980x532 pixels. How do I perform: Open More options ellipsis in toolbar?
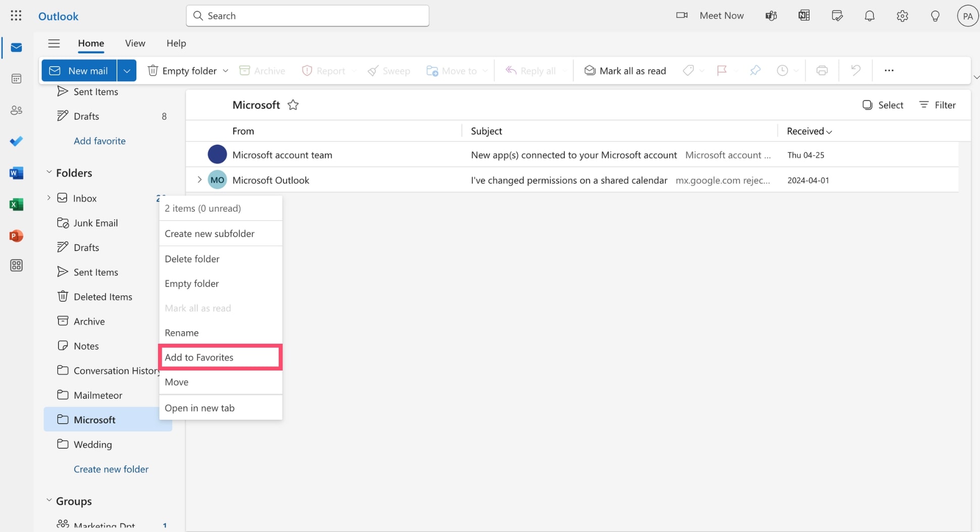click(889, 71)
